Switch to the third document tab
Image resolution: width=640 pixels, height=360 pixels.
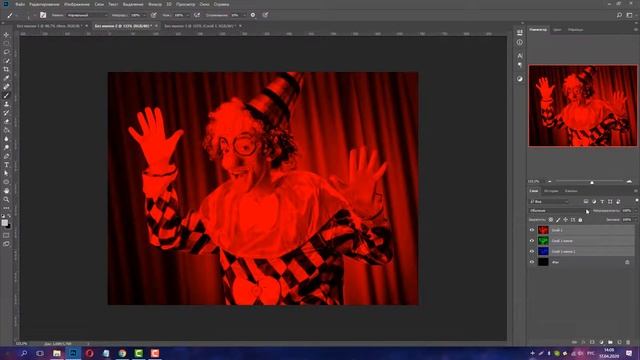pos(200,26)
